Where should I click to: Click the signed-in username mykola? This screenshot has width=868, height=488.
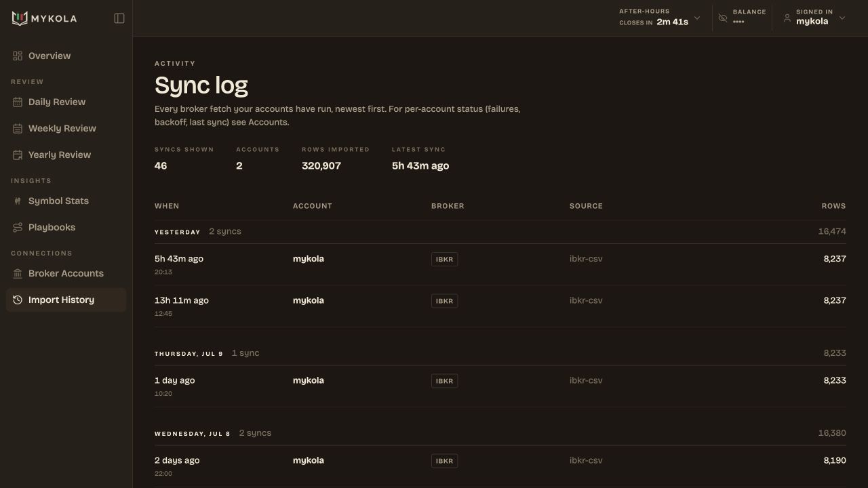[812, 22]
